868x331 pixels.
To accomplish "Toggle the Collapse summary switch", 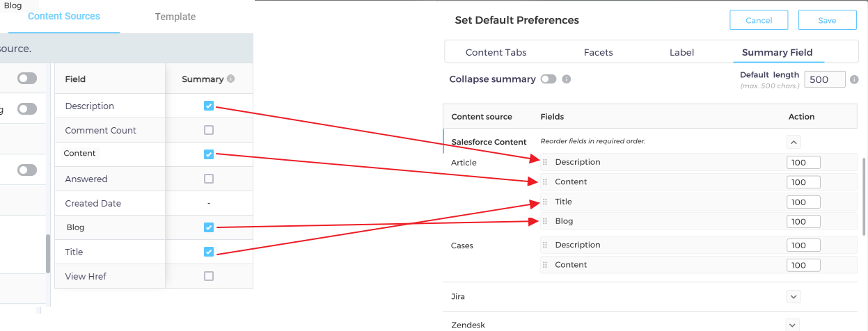I will pos(549,79).
